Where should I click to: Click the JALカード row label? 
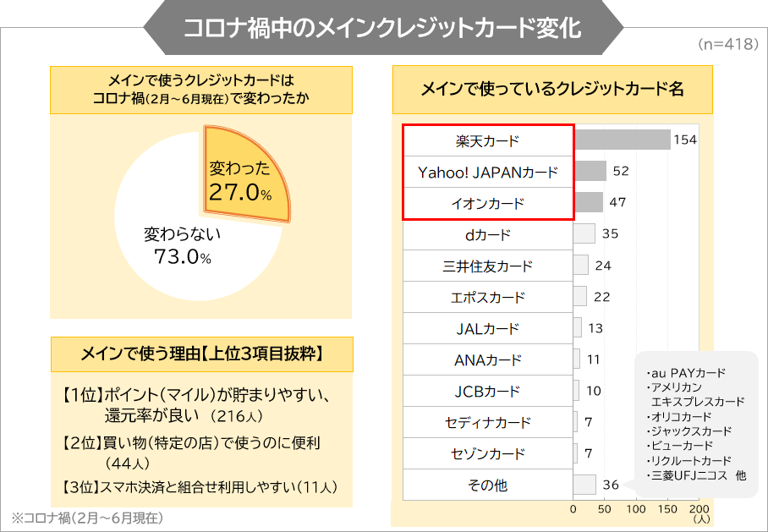point(488,329)
